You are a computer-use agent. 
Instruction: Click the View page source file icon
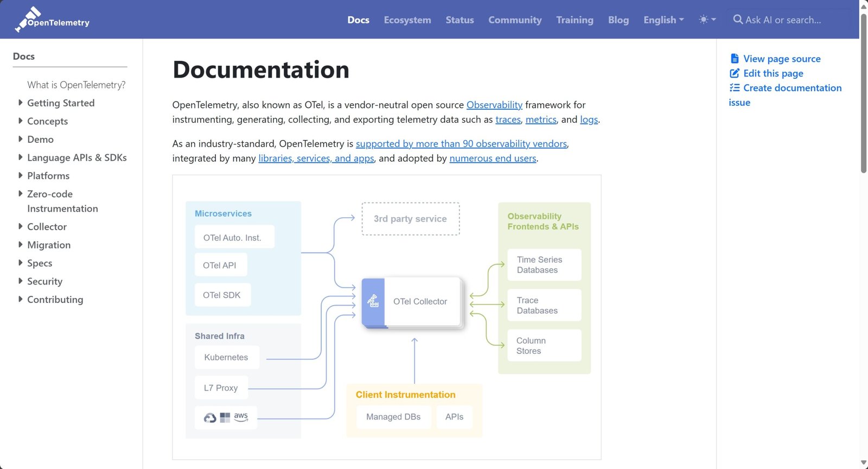pyautogui.click(x=735, y=59)
